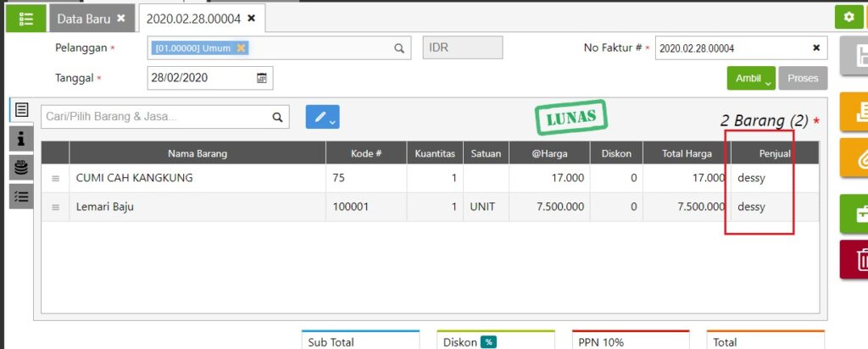Open the green list menu icon

[25, 18]
